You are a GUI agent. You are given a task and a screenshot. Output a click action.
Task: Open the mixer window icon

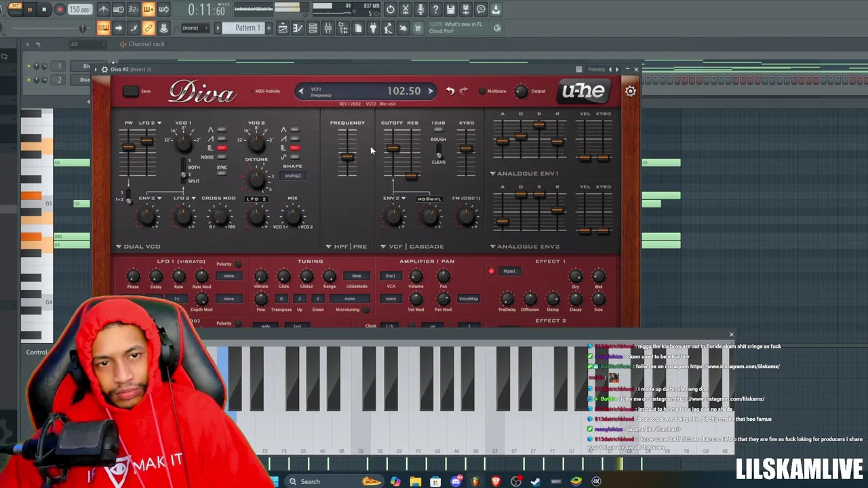[328, 28]
